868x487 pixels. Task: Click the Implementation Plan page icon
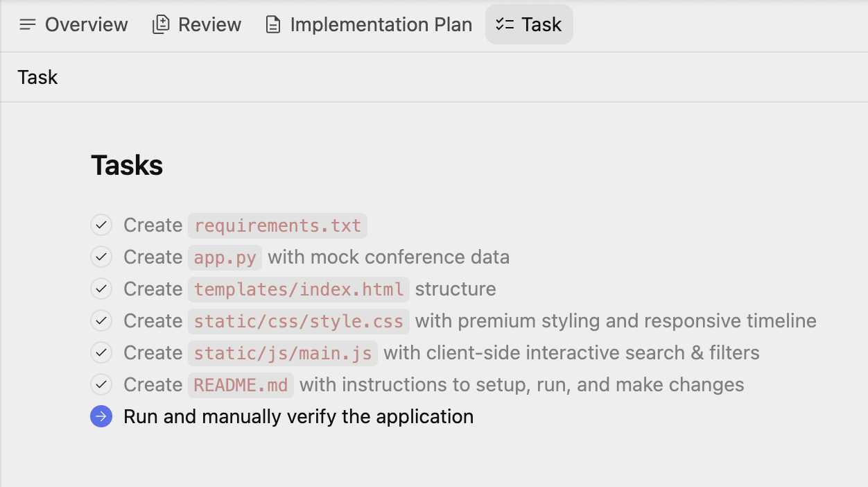[x=274, y=25]
